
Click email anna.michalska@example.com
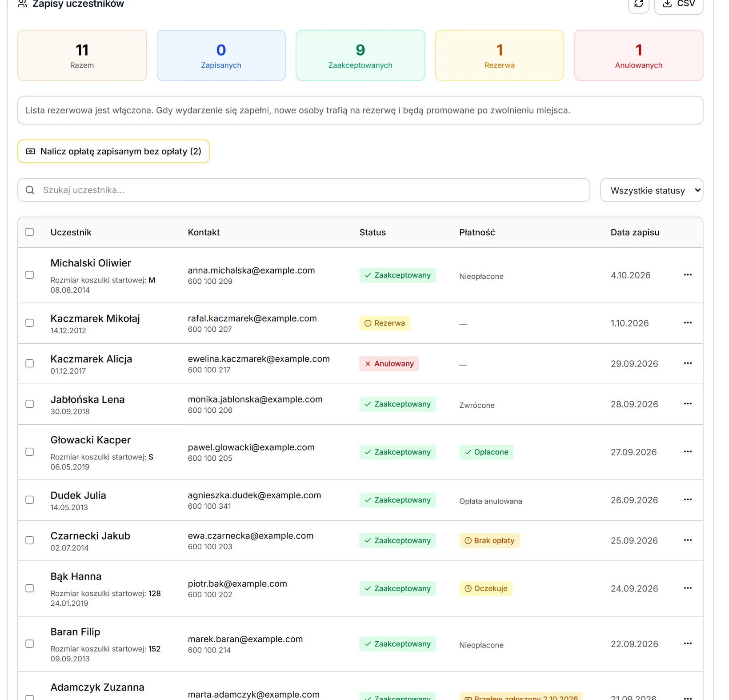(x=251, y=270)
